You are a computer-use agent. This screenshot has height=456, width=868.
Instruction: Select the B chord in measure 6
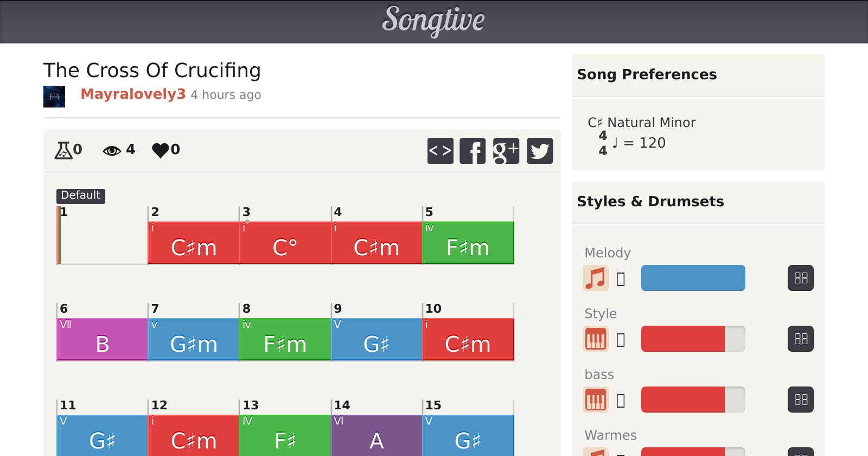[102, 344]
